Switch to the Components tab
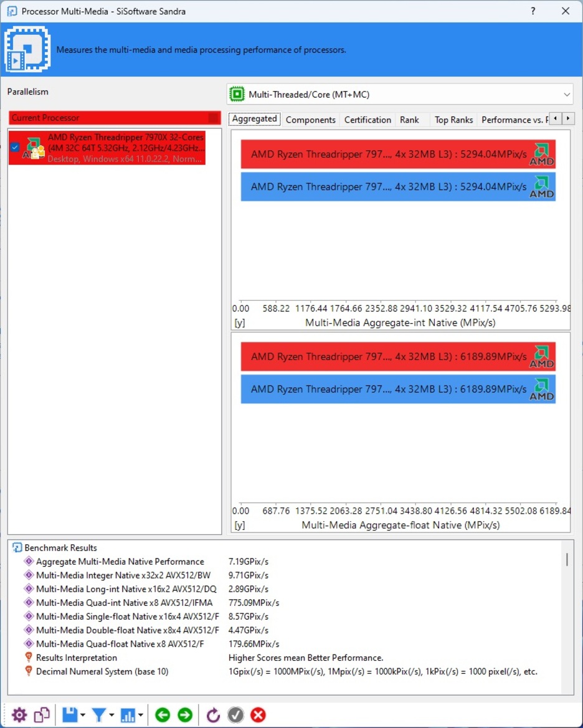 311,120
